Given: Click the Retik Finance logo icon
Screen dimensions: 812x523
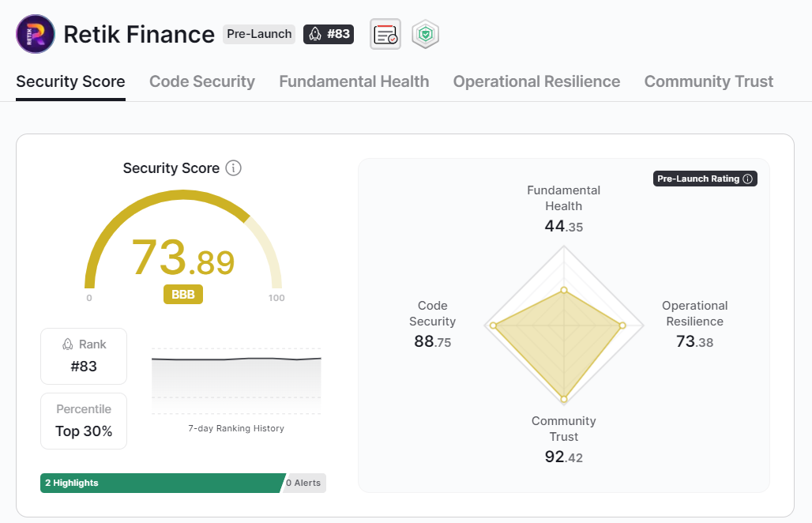Looking at the screenshot, I should click(36, 34).
